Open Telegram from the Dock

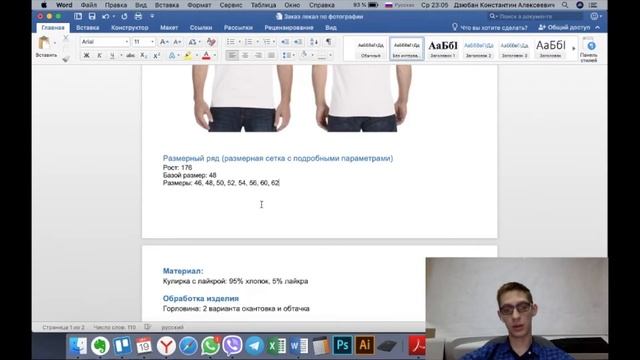pos(254,346)
